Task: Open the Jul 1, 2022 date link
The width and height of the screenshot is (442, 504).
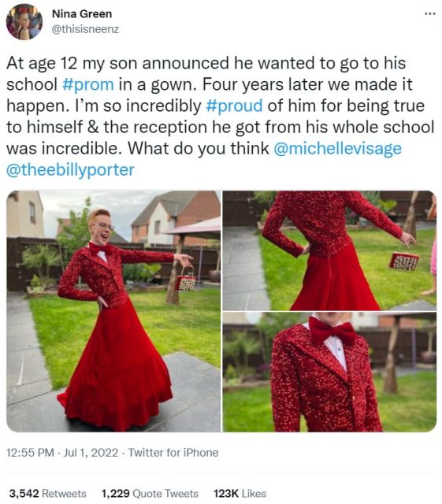Action: click(x=91, y=453)
